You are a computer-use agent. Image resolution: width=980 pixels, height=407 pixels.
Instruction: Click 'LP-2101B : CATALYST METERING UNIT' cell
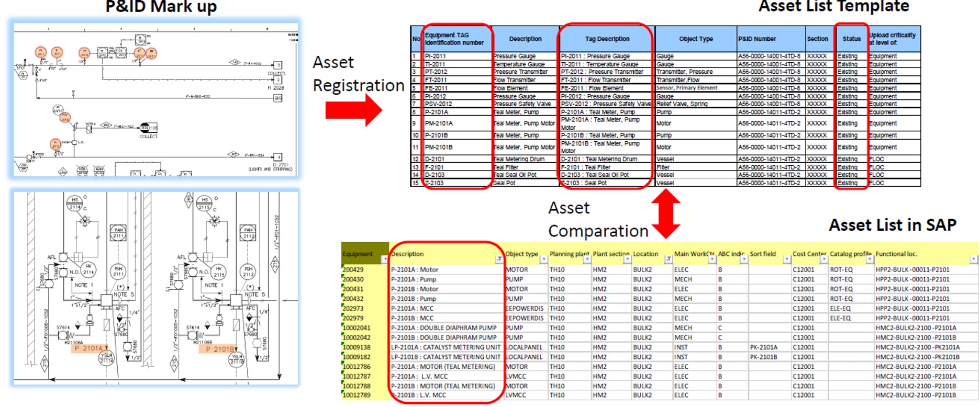point(447,357)
